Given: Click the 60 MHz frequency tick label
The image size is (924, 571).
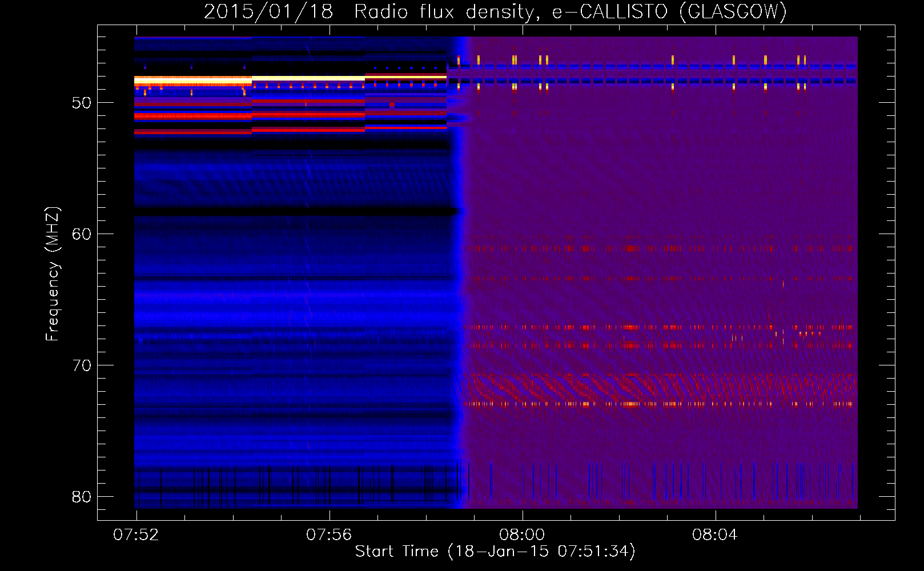Looking at the screenshot, I should click(x=82, y=234).
